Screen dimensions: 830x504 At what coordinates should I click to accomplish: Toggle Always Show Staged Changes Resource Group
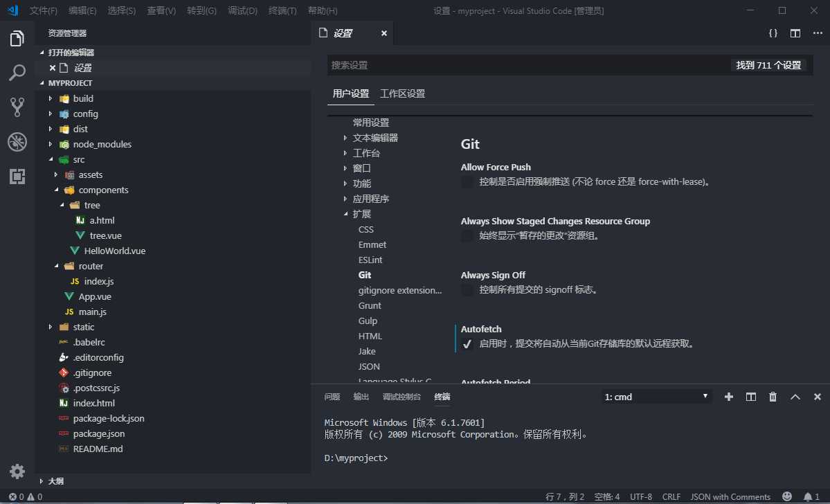pos(467,236)
